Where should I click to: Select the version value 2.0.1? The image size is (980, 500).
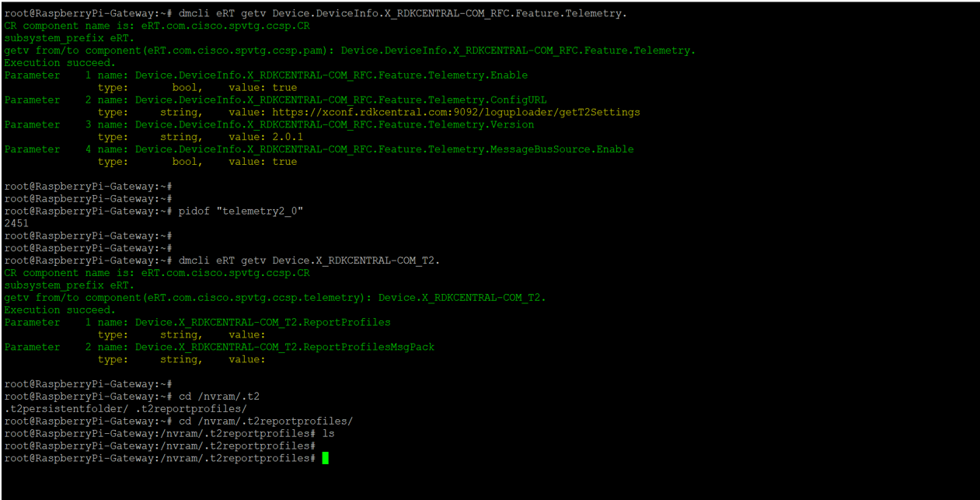[x=287, y=137]
